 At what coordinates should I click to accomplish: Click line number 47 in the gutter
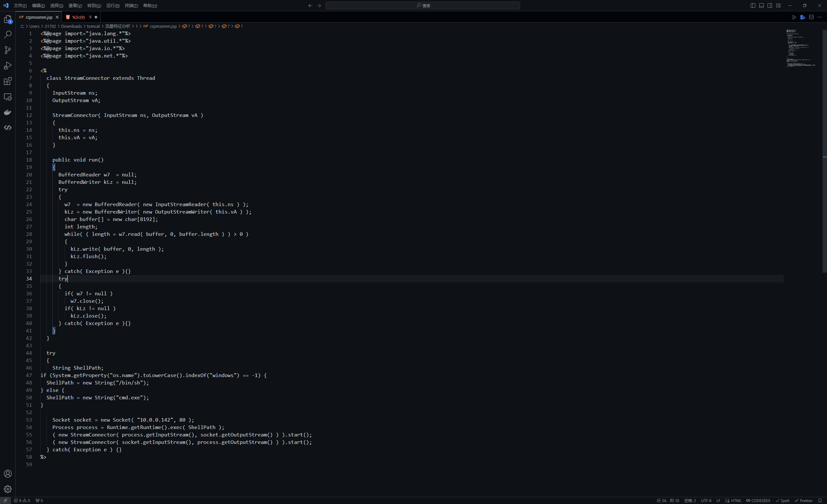[29, 375]
